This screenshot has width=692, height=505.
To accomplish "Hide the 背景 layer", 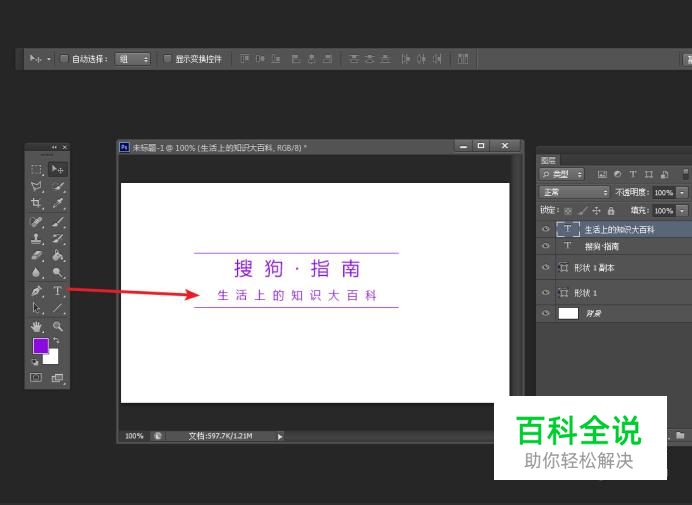I will (546, 313).
